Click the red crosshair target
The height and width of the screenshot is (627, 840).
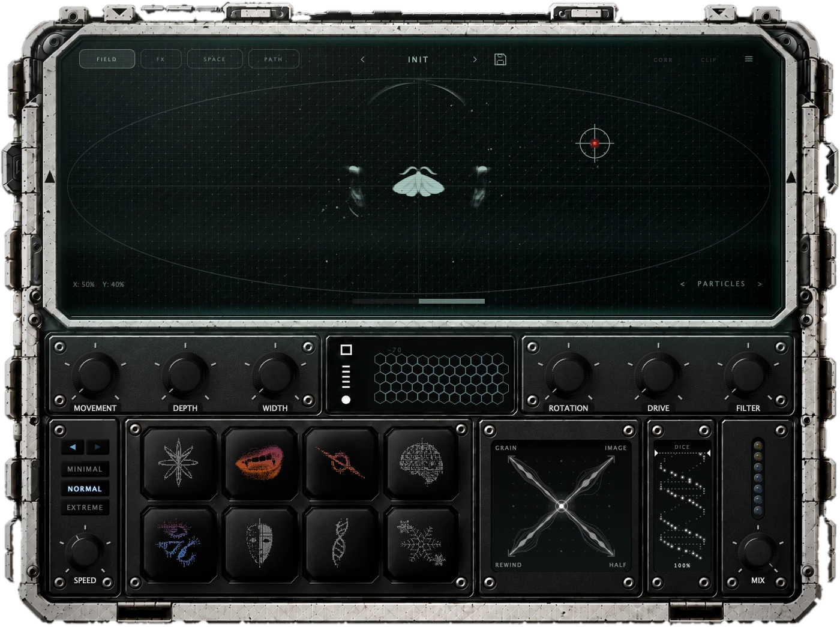pyautogui.click(x=595, y=143)
